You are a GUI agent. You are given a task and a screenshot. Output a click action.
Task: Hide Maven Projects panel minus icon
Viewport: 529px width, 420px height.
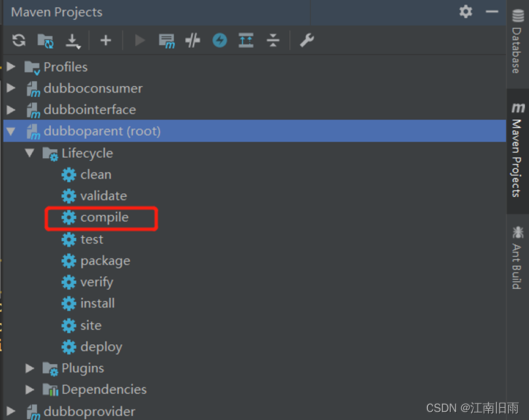point(492,12)
